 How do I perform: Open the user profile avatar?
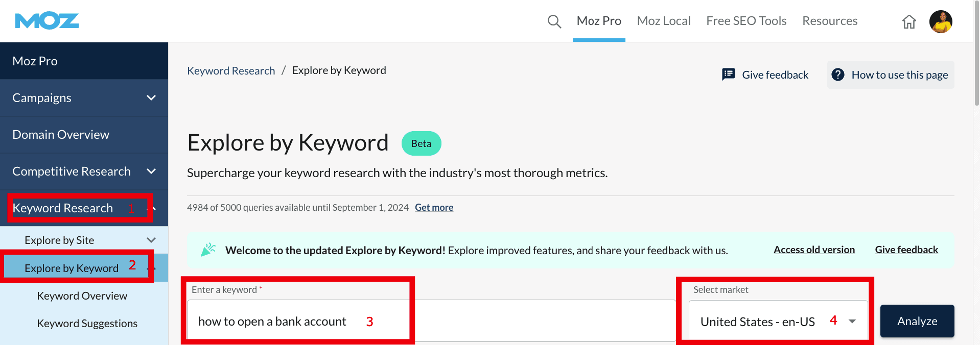[x=940, y=22]
